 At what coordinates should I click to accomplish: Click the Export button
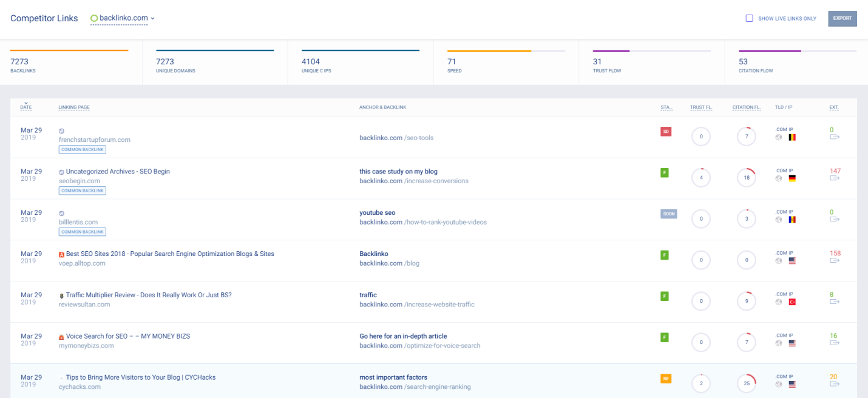843,18
